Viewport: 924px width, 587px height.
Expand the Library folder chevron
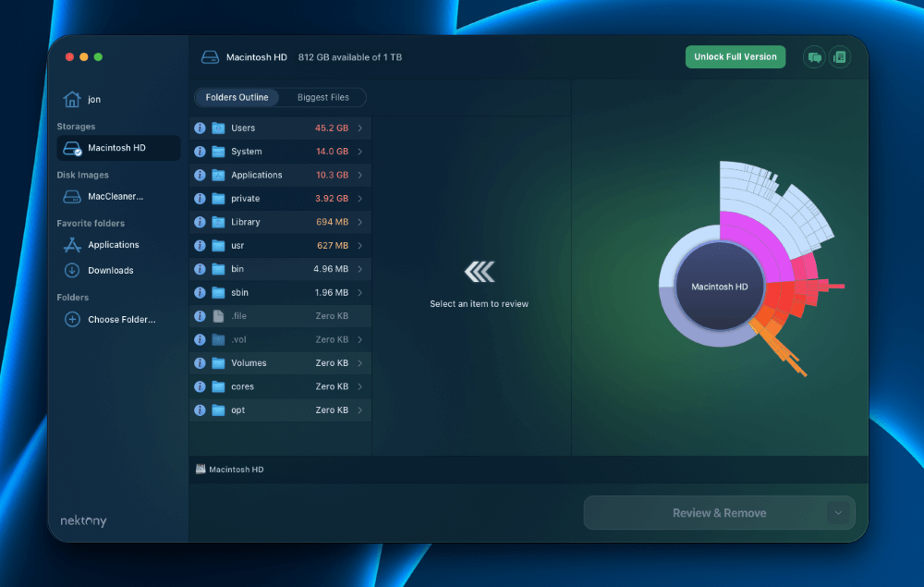360,222
